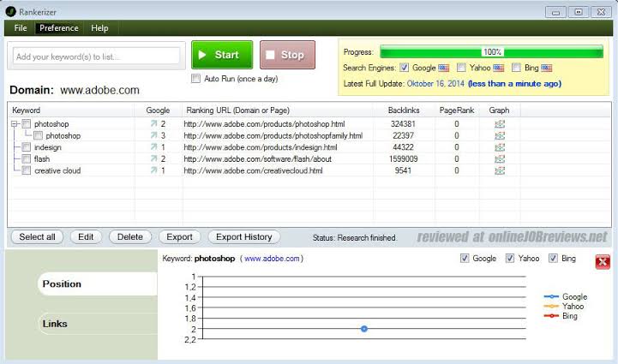The height and width of the screenshot is (364, 618).
Task: Select the software/flash/about ranking URL
Action: pos(257,159)
